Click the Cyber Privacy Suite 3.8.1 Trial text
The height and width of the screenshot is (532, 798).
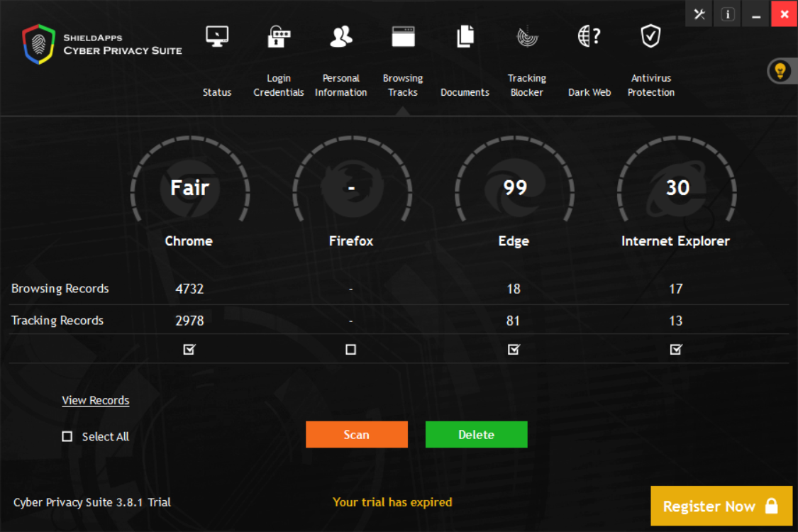click(x=92, y=502)
